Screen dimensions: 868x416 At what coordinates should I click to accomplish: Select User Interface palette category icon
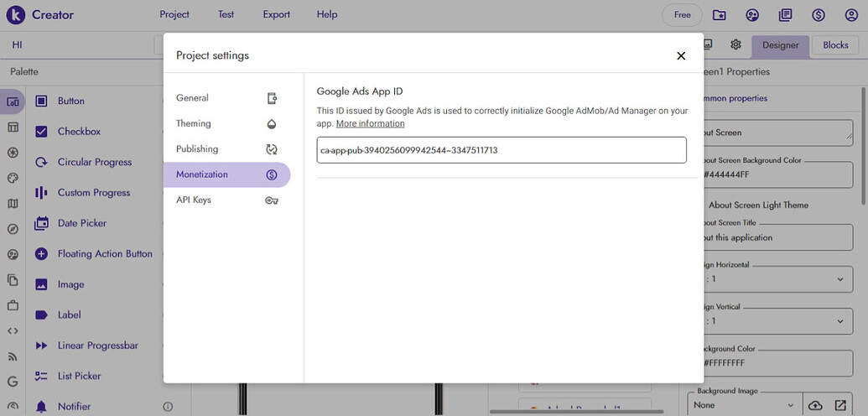coord(13,101)
